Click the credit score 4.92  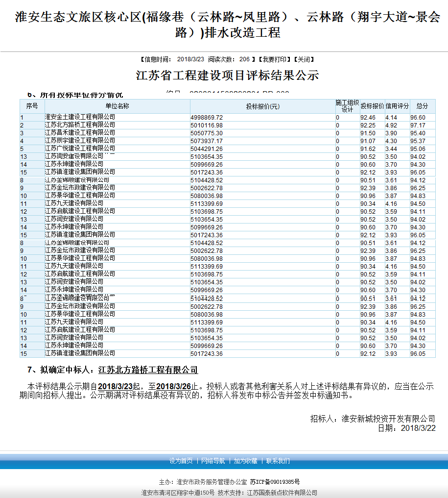point(391,125)
